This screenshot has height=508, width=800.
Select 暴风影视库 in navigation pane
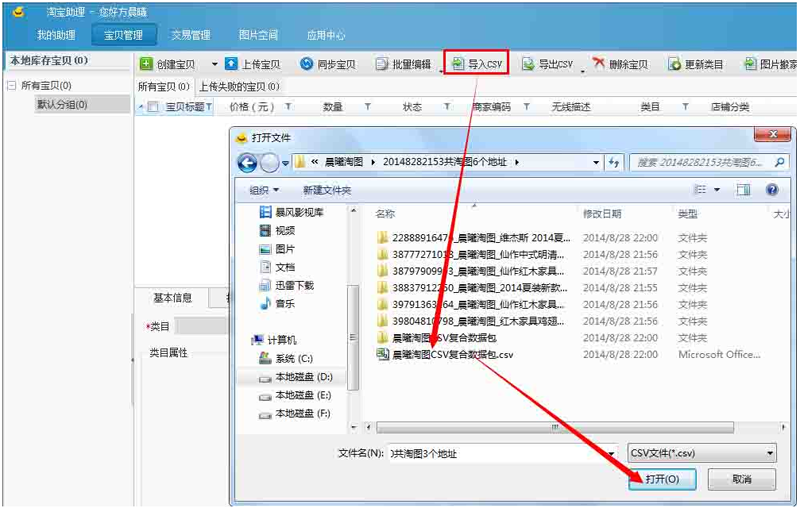[x=292, y=212]
